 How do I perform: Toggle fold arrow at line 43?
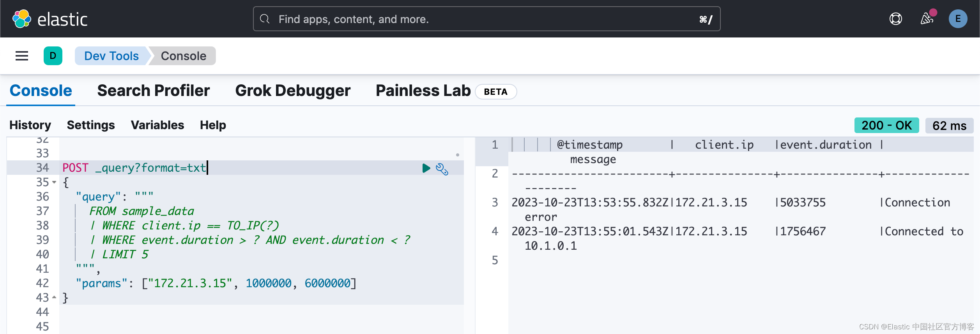[54, 297]
